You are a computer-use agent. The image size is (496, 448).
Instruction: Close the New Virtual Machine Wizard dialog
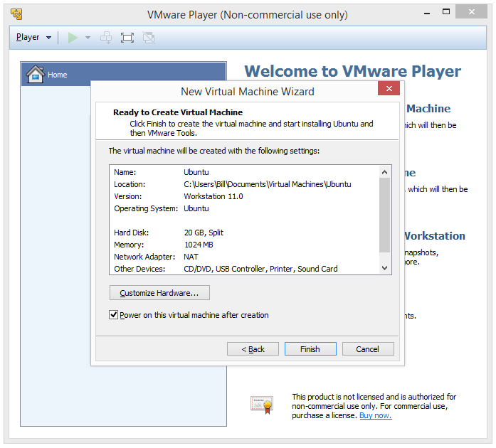point(389,88)
